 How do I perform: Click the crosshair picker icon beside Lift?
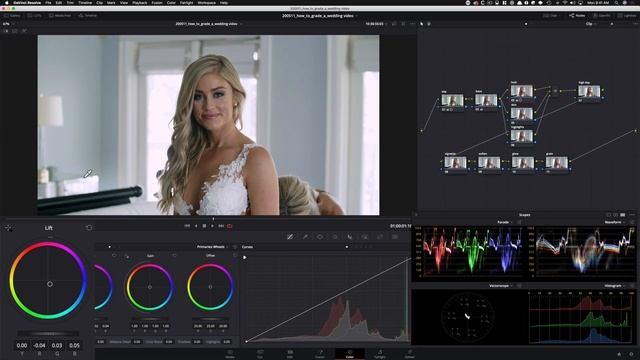[x=9, y=228]
